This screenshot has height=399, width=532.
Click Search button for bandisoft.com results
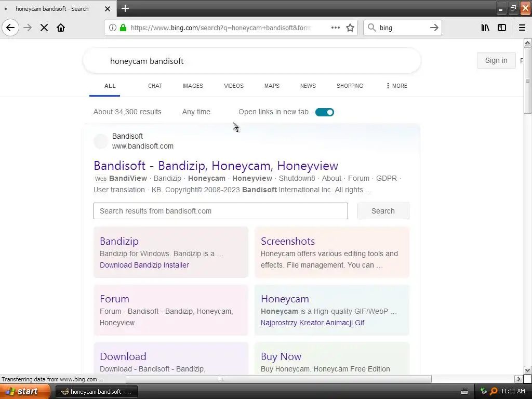coord(383,211)
